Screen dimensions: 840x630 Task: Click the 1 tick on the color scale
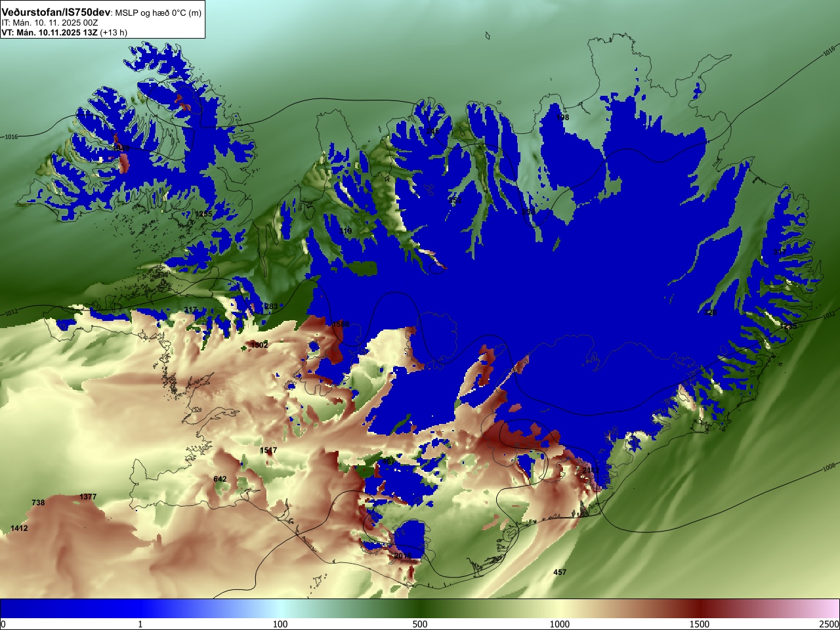click(140, 623)
